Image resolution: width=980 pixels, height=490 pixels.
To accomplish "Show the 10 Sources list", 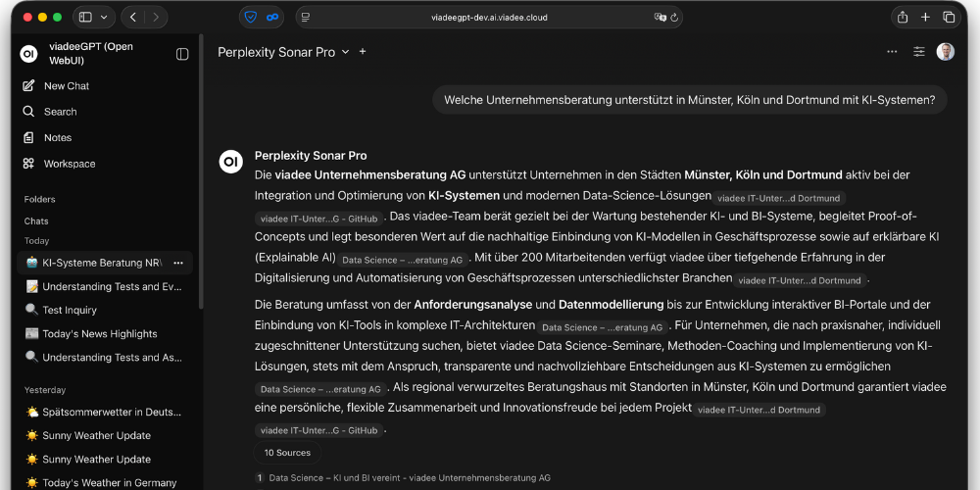I will (x=286, y=453).
